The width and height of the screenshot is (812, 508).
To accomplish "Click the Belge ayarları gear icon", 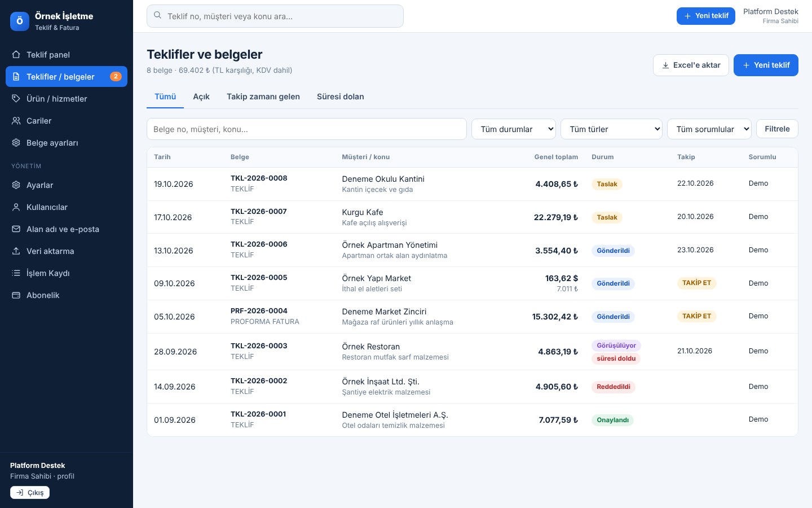I will tap(16, 143).
